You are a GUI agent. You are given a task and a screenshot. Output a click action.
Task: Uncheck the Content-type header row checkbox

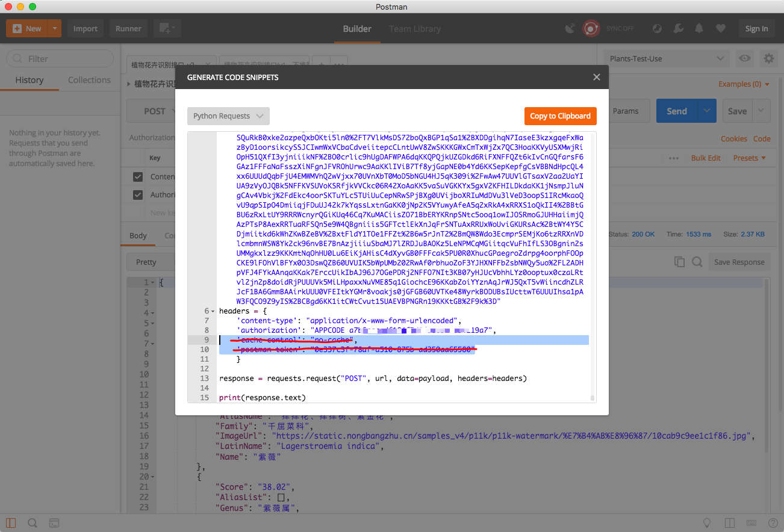138,176
